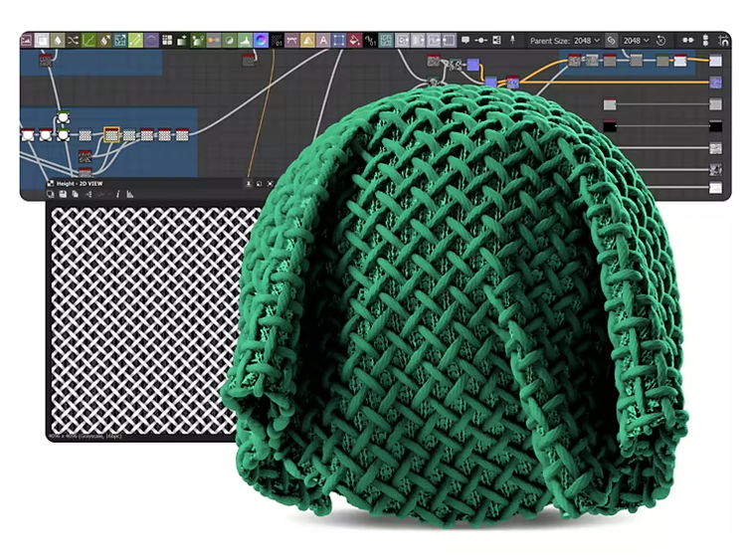
Task: Select the highlighted orange-outlined graph node
Action: (x=111, y=134)
